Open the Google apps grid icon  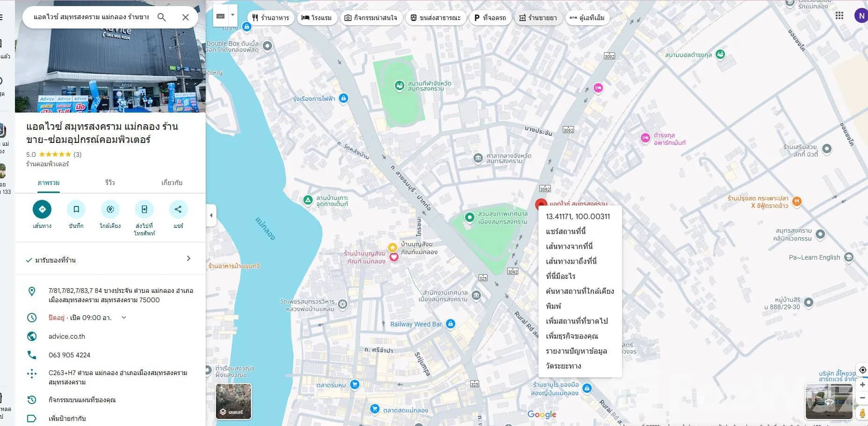(x=839, y=15)
